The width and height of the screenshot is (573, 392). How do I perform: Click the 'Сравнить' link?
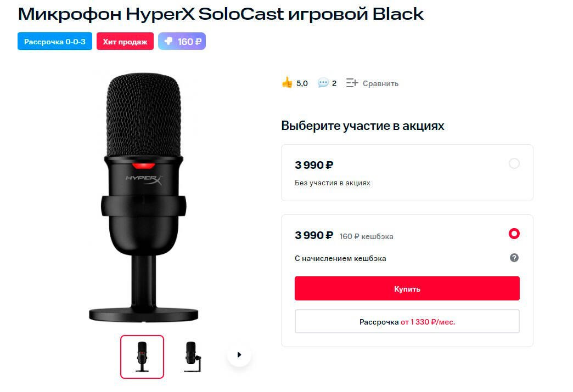coord(380,84)
